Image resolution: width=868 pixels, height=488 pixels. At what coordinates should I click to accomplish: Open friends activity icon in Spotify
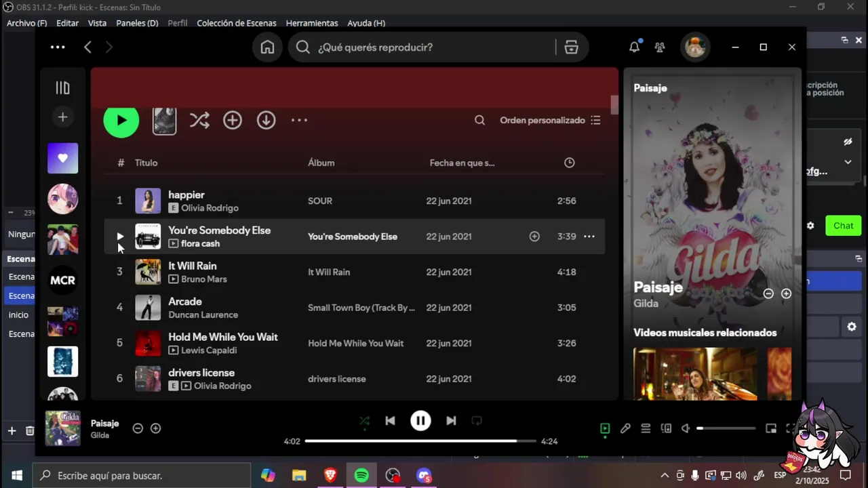tap(660, 47)
